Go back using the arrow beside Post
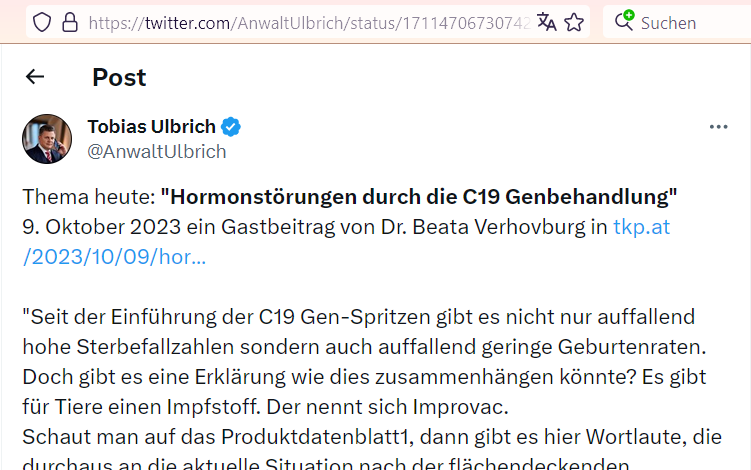 pos(35,77)
